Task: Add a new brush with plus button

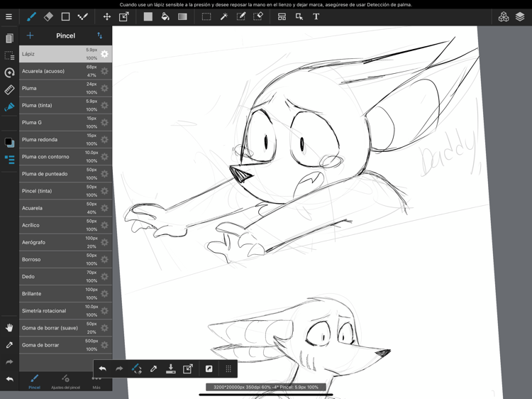Action: (x=30, y=35)
